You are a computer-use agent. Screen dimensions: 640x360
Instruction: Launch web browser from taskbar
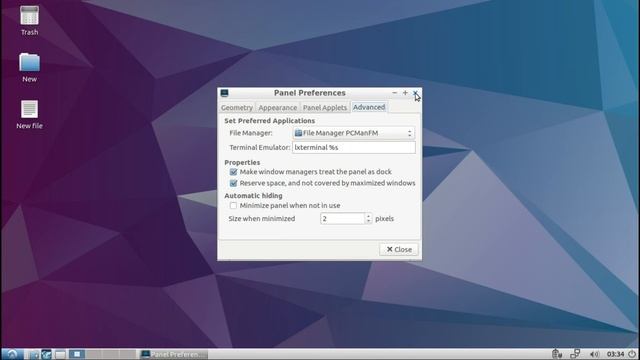pyautogui.click(x=47, y=354)
